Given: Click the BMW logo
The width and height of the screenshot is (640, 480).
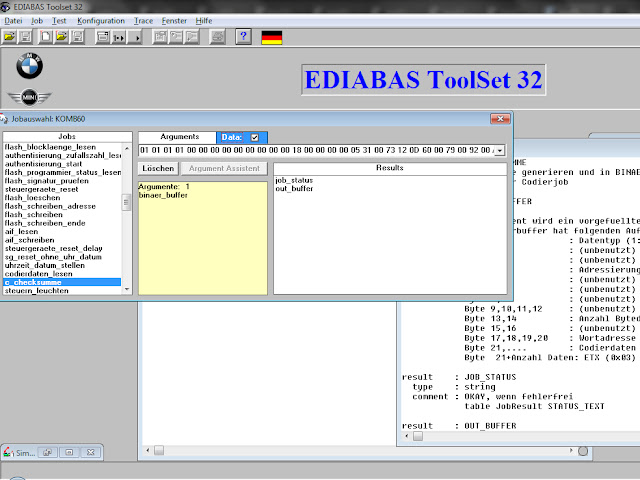Looking at the screenshot, I should coord(29,66).
